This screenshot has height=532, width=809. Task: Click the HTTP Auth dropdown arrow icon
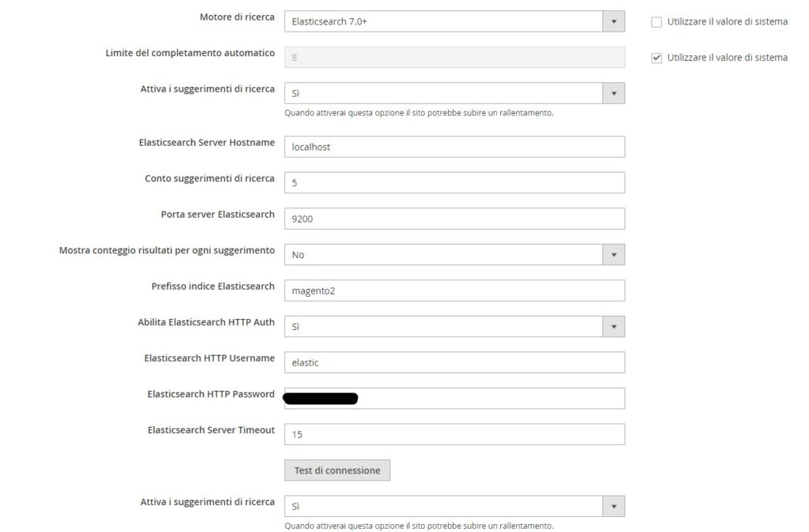pos(614,326)
